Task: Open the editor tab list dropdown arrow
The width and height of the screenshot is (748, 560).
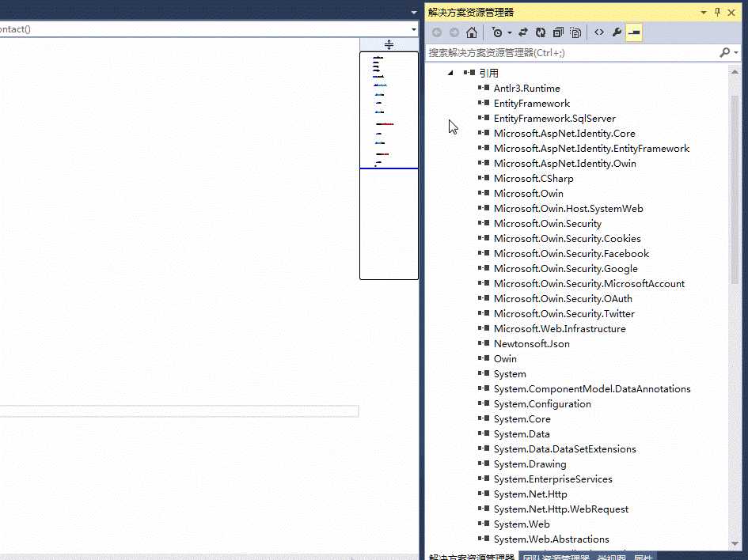Action: (x=414, y=13)
